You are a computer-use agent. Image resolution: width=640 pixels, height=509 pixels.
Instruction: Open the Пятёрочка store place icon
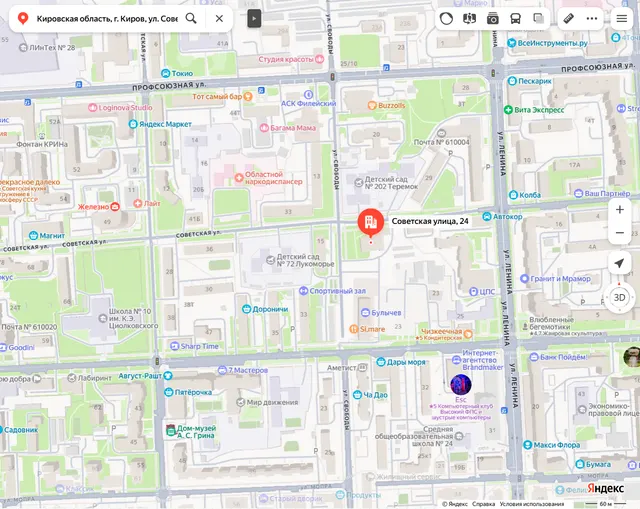[168, 392]
